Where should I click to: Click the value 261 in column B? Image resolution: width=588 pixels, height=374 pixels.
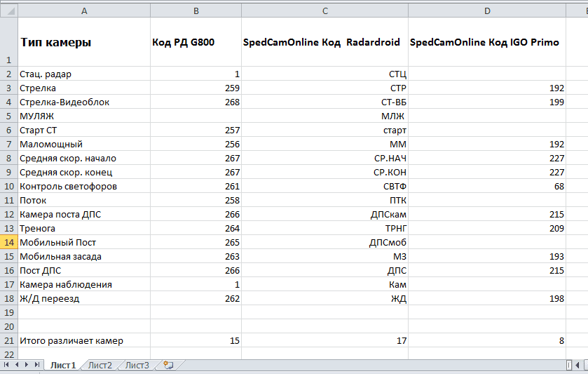click(196, 186)
